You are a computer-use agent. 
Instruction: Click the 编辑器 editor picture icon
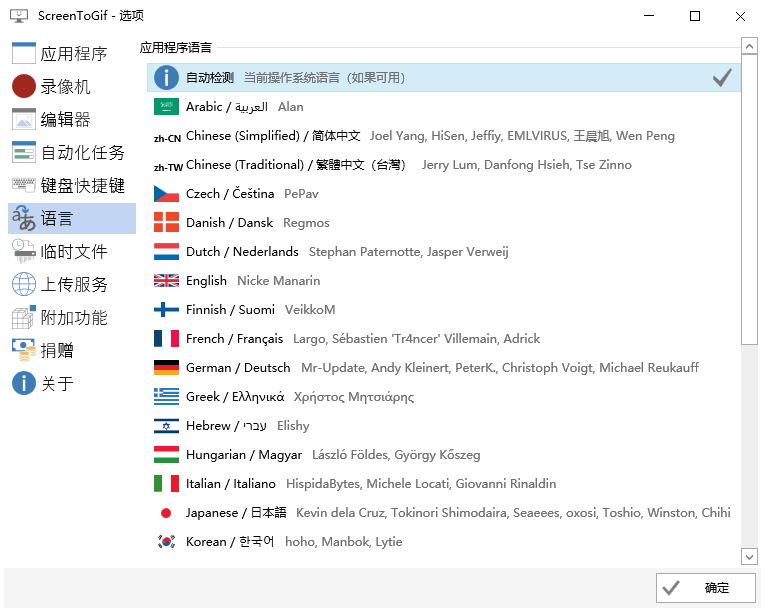[23, 119]
